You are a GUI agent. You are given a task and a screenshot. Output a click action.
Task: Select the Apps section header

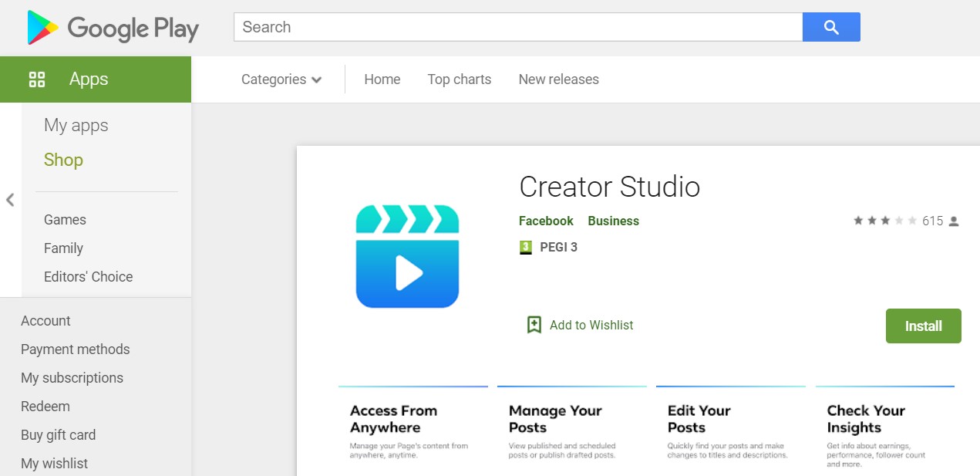96,79
